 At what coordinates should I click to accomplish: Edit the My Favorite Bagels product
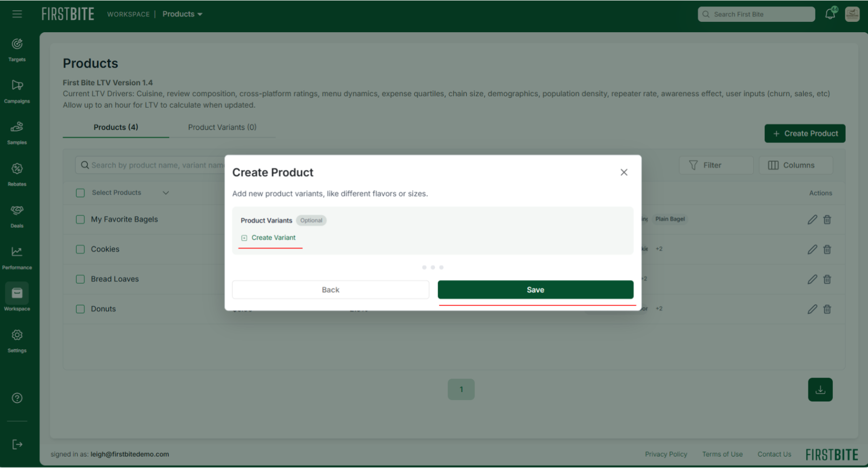pos(812,219)
